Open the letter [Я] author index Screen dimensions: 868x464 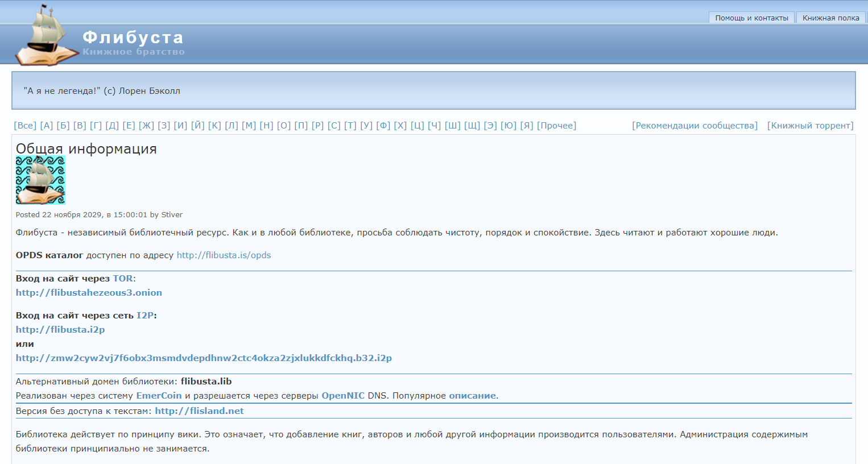527,126
